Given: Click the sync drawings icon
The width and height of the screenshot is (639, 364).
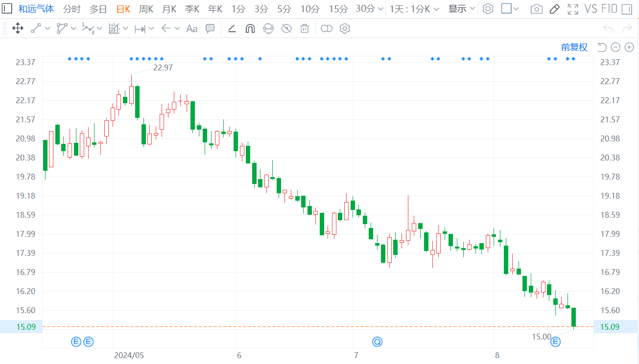Looking at the screenshot, I should pyautogui.click(x=268, y=28).
